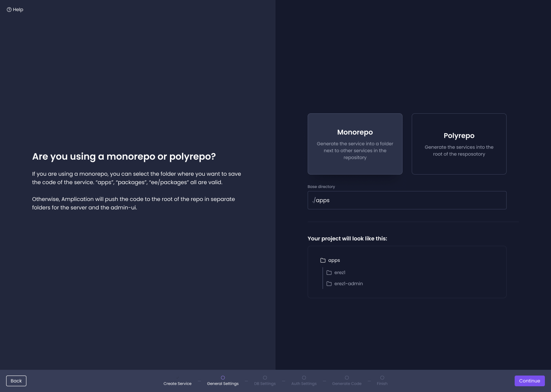Open the Help link text

pyautogui.click(x=18, y=10)
